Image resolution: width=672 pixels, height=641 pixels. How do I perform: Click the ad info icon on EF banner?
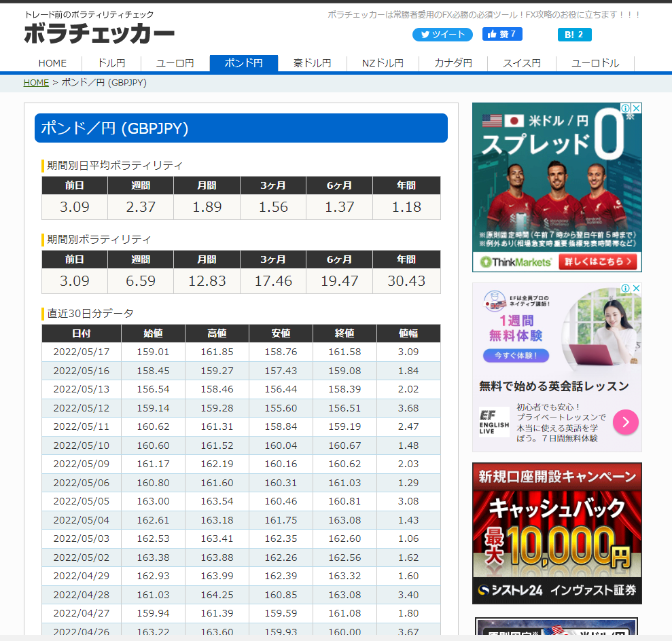pyautogui.click(x=626, y=288)
